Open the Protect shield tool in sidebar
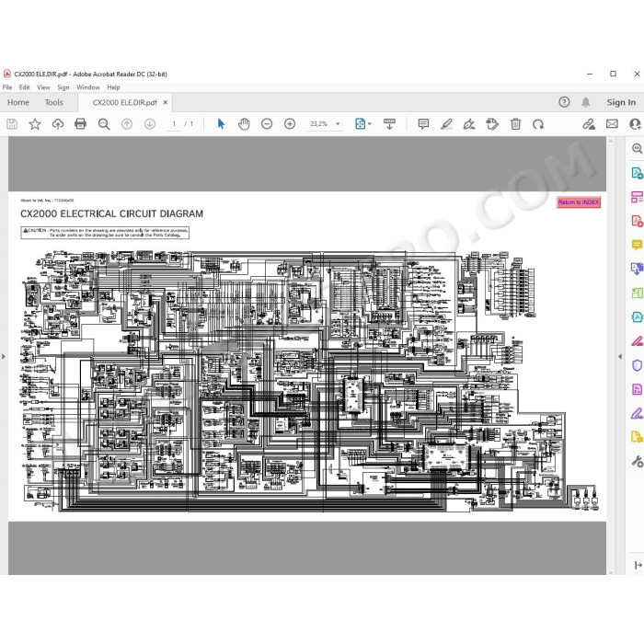The height and width of the screenshot is (644, 644). click(x=637, y=365)
